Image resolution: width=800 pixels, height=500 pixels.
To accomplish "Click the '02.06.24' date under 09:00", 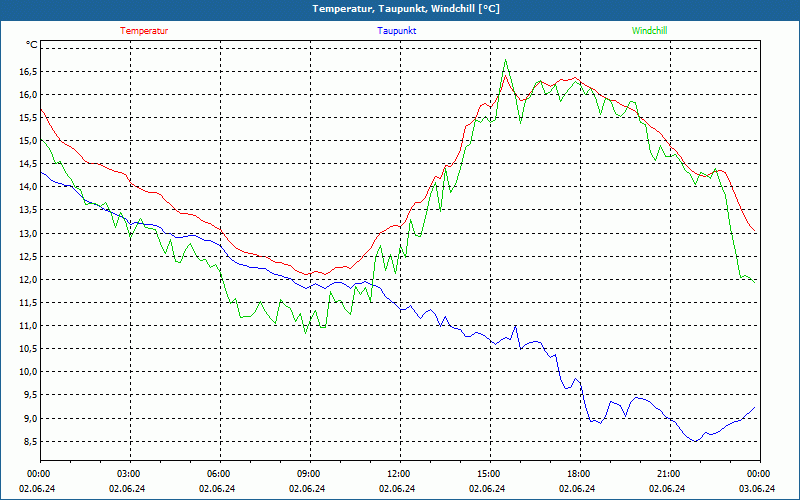I will 307,489.
